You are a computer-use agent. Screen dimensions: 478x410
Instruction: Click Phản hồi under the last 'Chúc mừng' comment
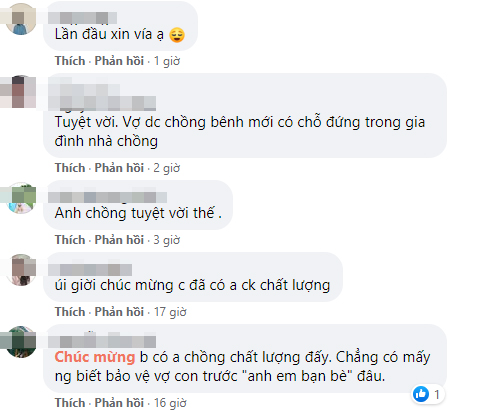click(x=119, y=403)
